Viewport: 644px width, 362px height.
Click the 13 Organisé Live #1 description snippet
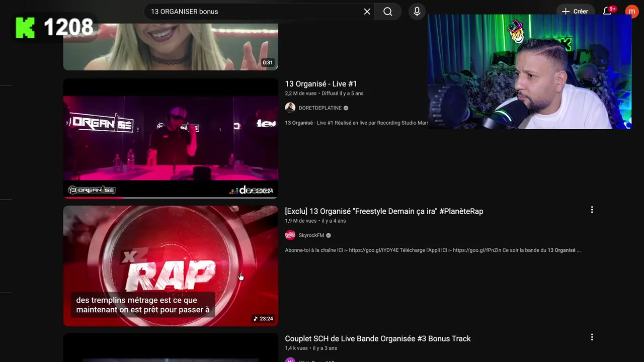pyautogui.click(x=356, y=123)
